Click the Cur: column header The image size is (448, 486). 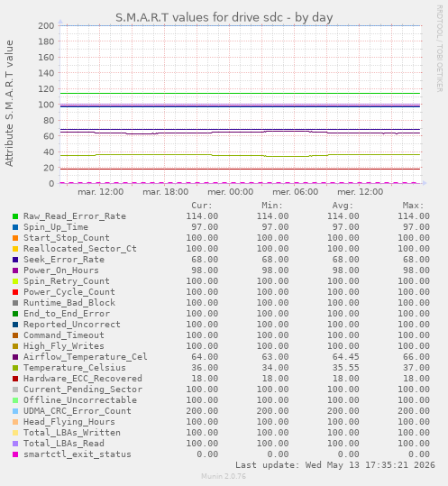click(x=202, y=206)
